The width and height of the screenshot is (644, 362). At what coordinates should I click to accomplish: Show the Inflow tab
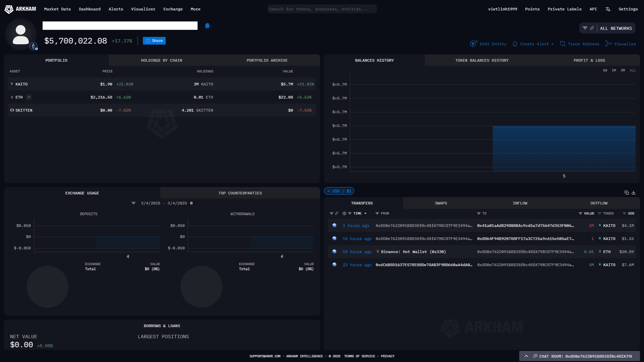[x=520, y=203]
